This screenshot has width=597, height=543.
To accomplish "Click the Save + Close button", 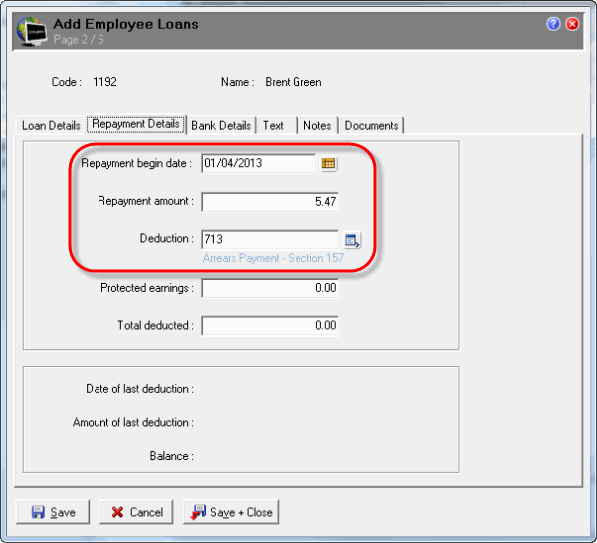I will 231,512.
